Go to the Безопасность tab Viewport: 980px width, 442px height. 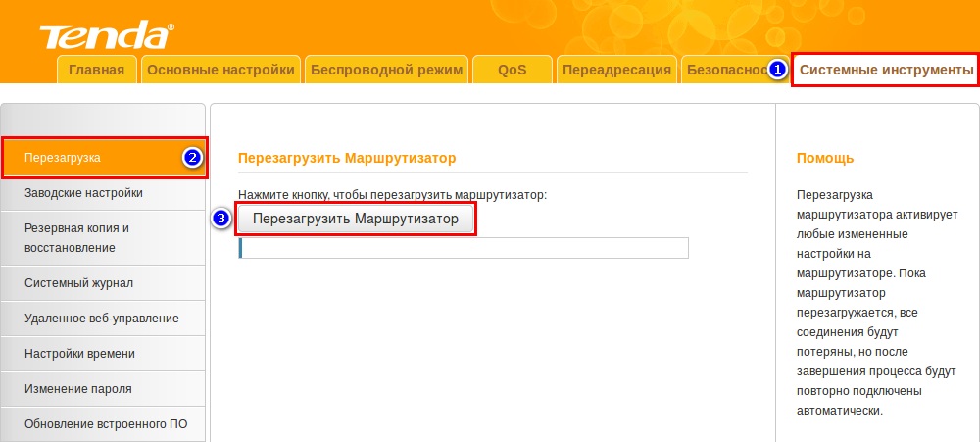tap(725, 70)
